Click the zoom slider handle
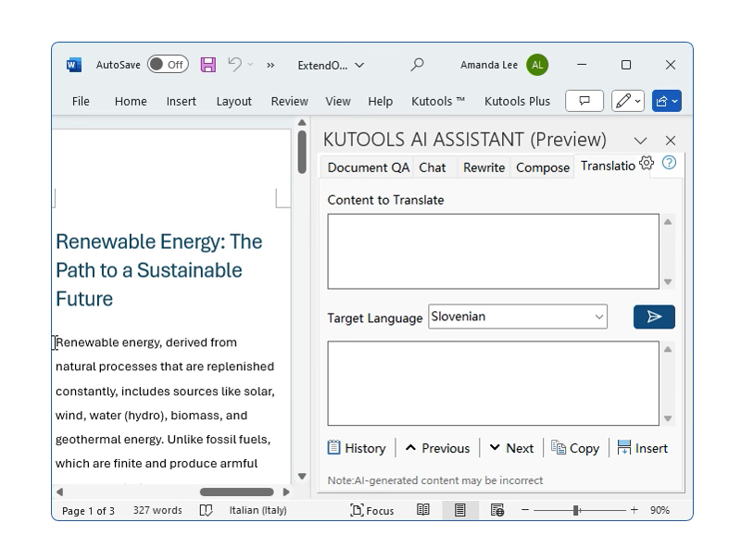The image size is (741, 560). (x=576, y=510)
